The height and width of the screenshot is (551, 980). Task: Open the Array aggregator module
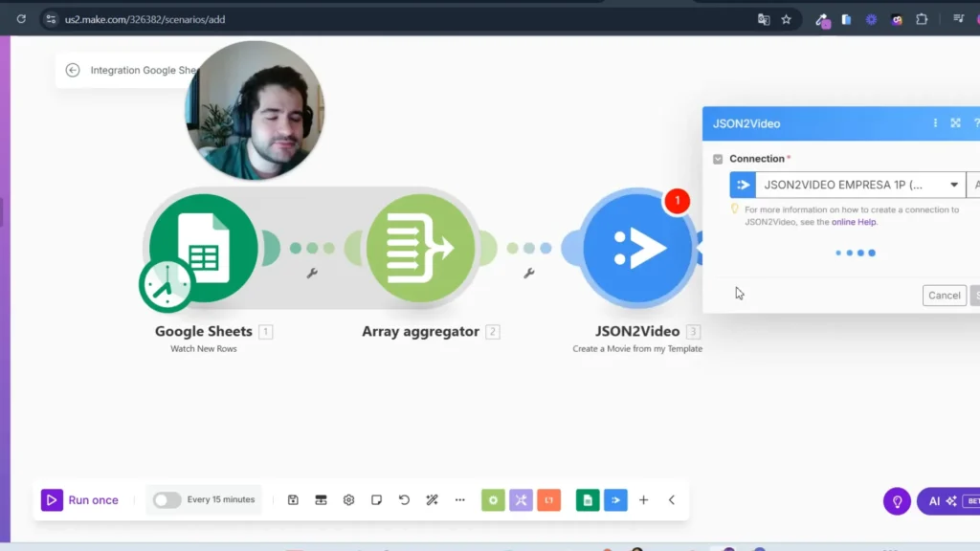(421, 248)
